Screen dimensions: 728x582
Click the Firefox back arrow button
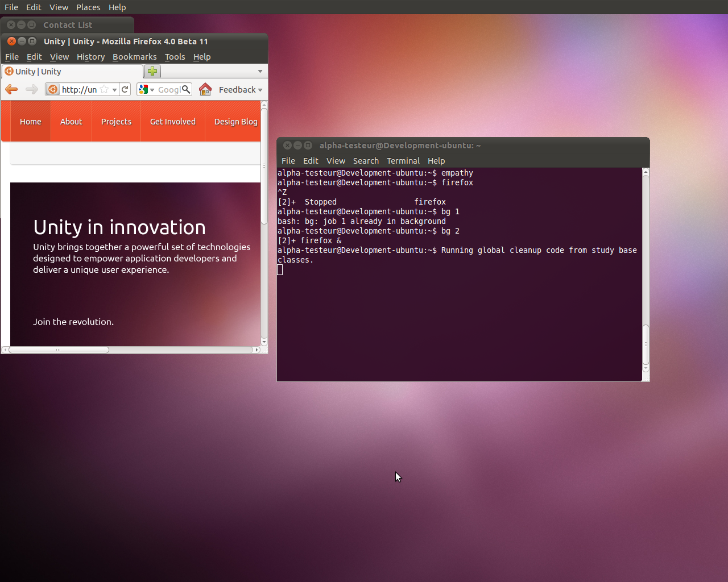pyautogui.click(x=11, y=89)
